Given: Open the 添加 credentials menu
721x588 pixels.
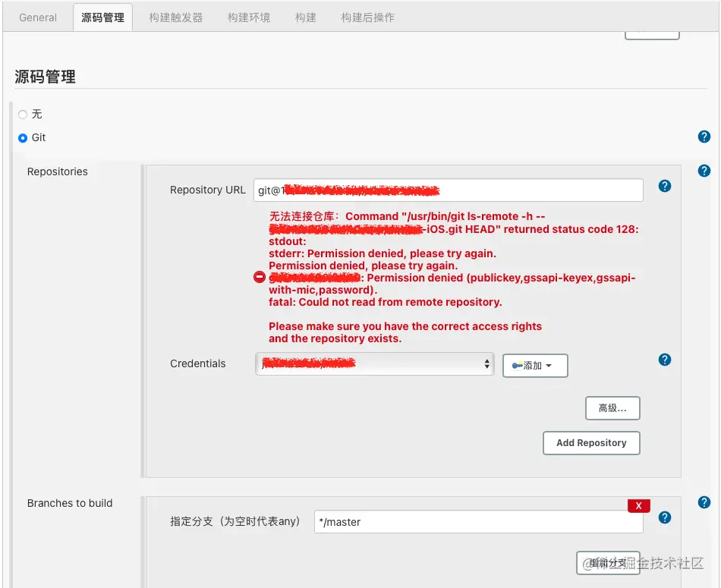Looking at the screenshot, I should point(535,366).
